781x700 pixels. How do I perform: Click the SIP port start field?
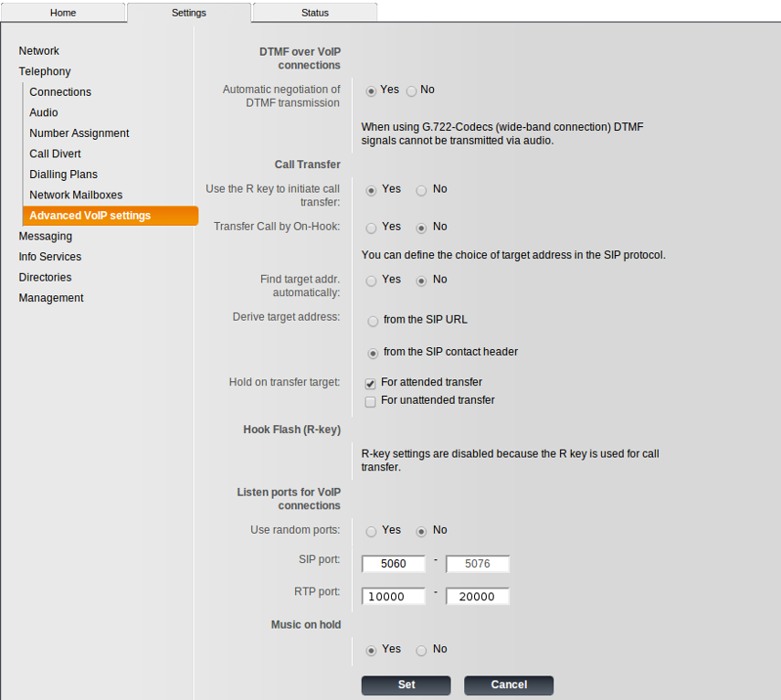point(394,564)
